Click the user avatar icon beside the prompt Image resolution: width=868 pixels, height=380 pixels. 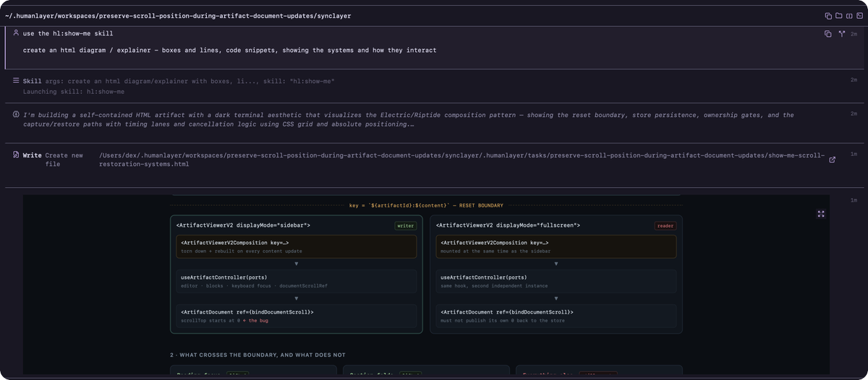[16, 33]
